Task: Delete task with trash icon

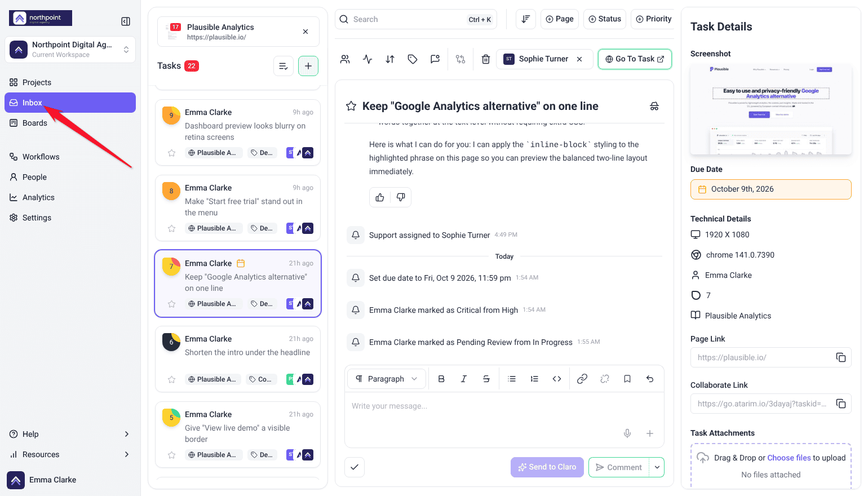Action: click(486, 59)
